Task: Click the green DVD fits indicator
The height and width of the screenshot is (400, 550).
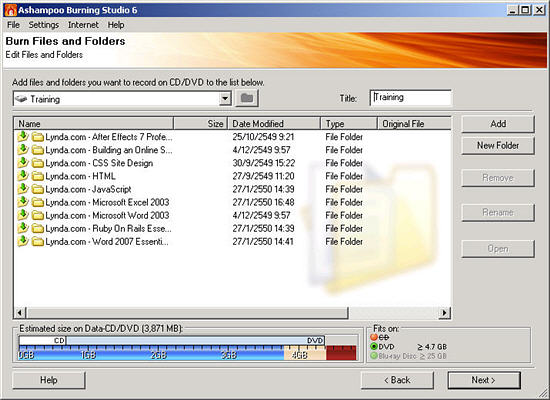Action: pos(374,347)
